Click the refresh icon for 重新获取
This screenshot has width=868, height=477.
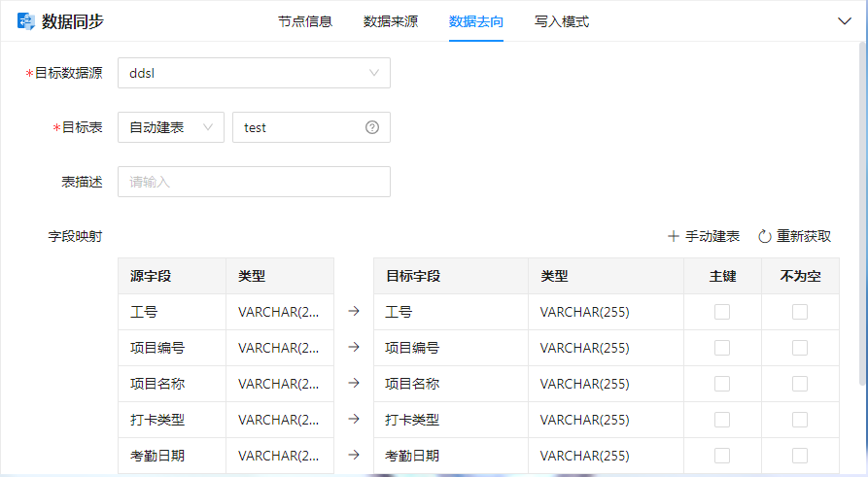click(x=764, y=236)
